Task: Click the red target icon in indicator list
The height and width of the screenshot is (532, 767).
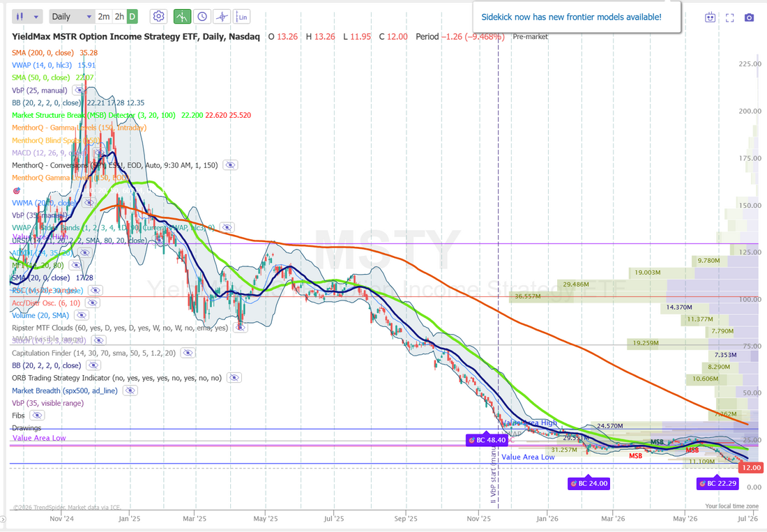Action: point(17,191)
